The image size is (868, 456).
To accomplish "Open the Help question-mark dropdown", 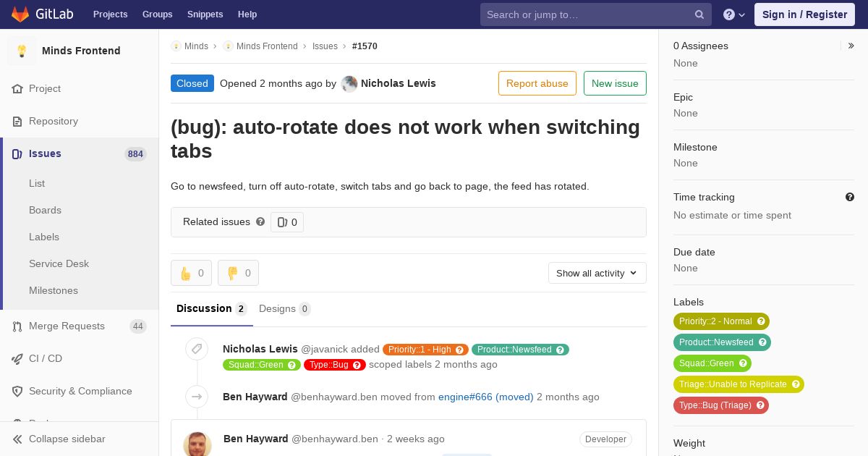I will coord(734,14).
